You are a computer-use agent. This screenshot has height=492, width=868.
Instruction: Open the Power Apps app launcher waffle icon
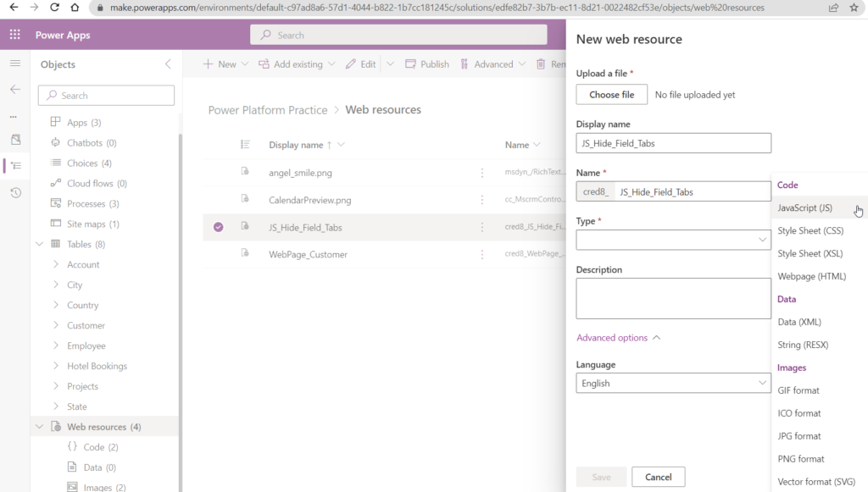[13, 34]
